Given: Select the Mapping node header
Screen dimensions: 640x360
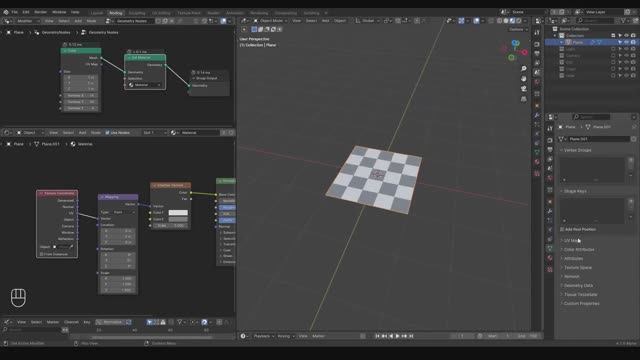Looking at the screenshot, I should click(118, 197).
